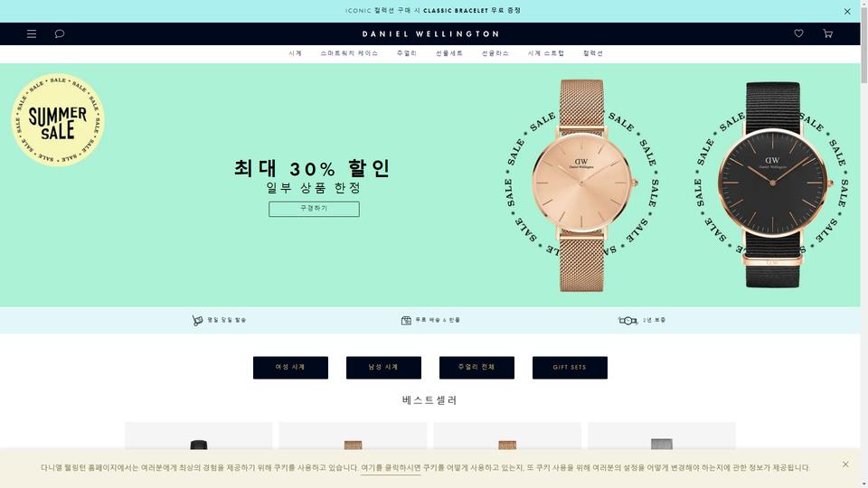The width and height of the screenshot is (868, 488).
Task: Open the chat bubble icon
Action: [x=60, y=33]
